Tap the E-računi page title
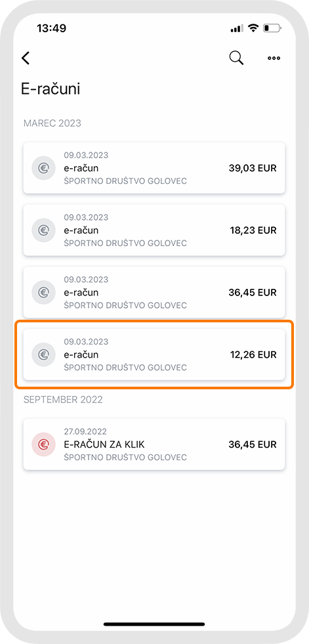Screen dimensions: 309x644 coord(51,89)
